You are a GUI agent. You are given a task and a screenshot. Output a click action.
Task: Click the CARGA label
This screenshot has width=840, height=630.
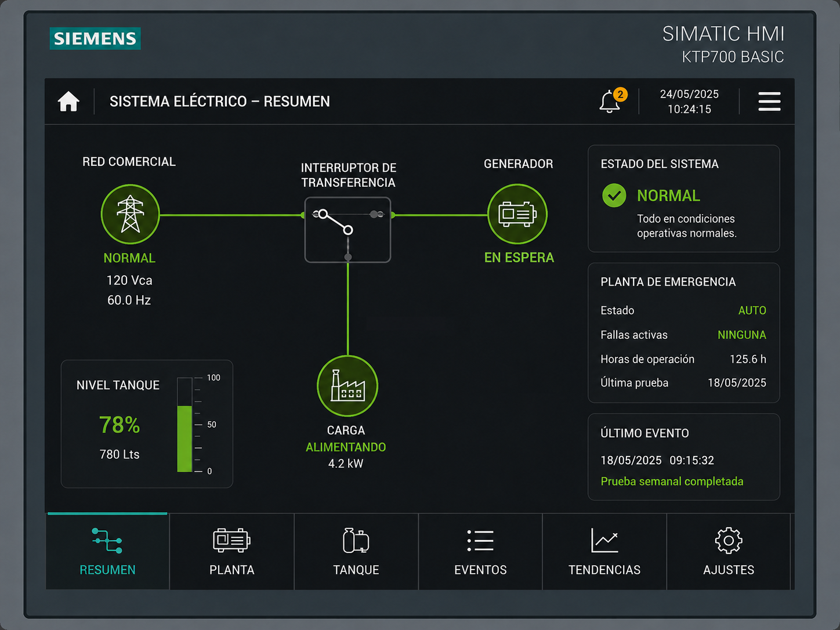346,430
